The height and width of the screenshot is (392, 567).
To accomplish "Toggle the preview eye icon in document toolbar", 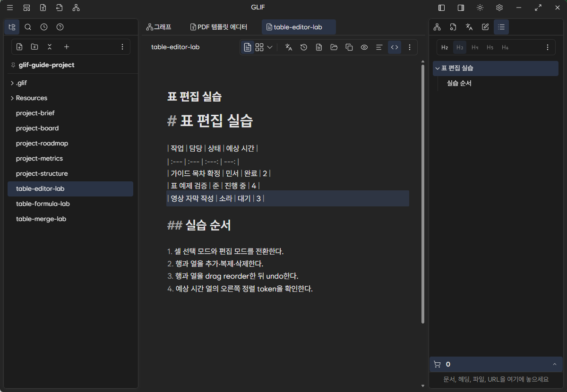I will click(364, 47).
